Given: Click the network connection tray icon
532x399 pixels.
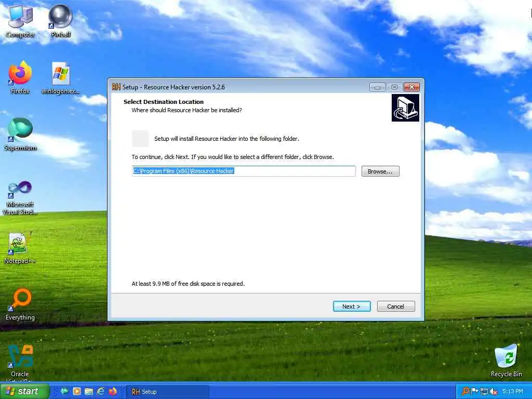Looking at the screenshot, I should 484,391.
